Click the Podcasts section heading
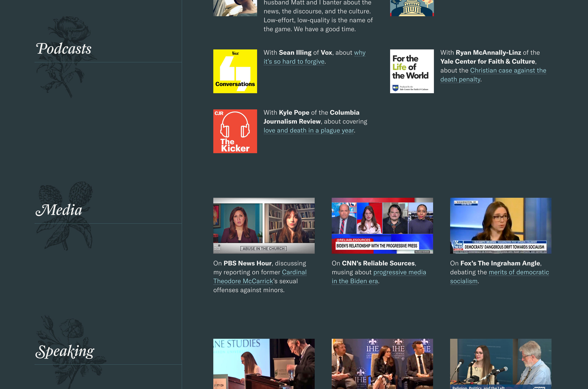Viewport: 588px width, 389px height. 63,49
